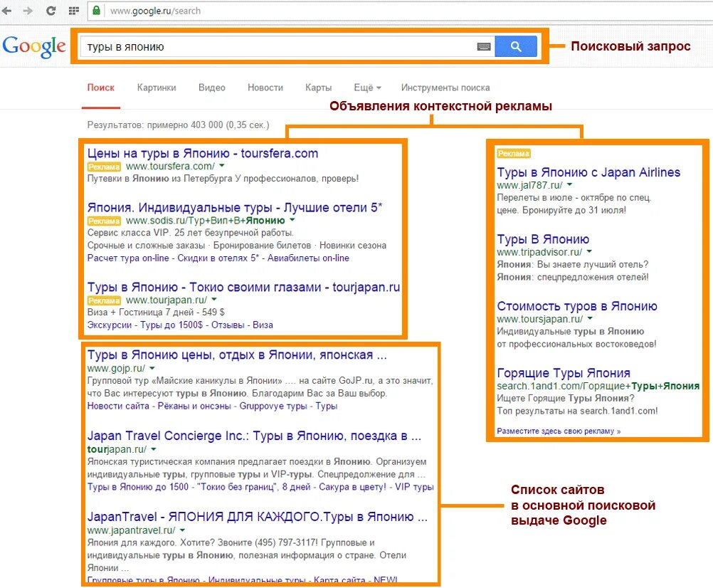This screenshot has height=588, width=713.
Task: Open the apps grid icon in toolbar
Action: pos(74,11)
